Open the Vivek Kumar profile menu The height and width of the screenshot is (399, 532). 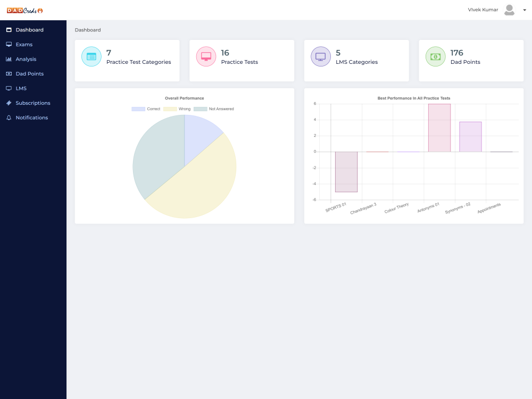tap(483, 10)
